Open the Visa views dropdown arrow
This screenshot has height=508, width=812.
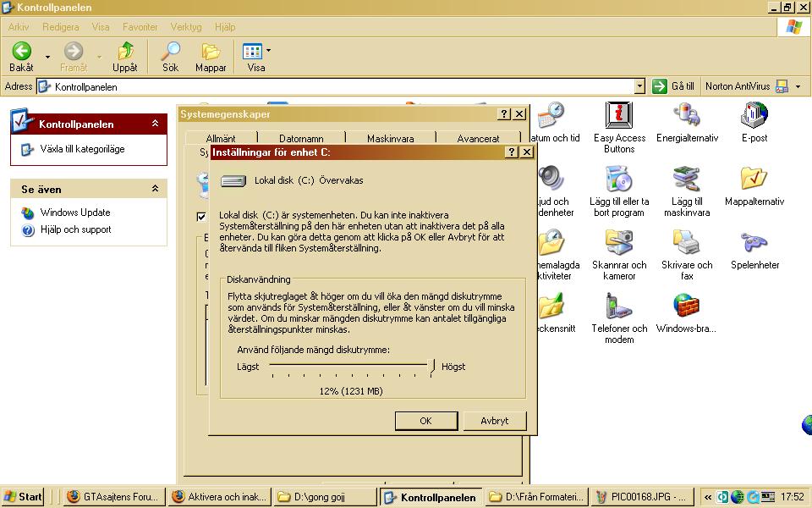click(x=268, y=51)
